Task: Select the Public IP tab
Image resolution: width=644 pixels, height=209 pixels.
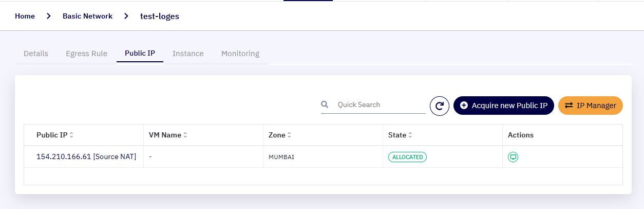Action: click(x=140, y=54)
